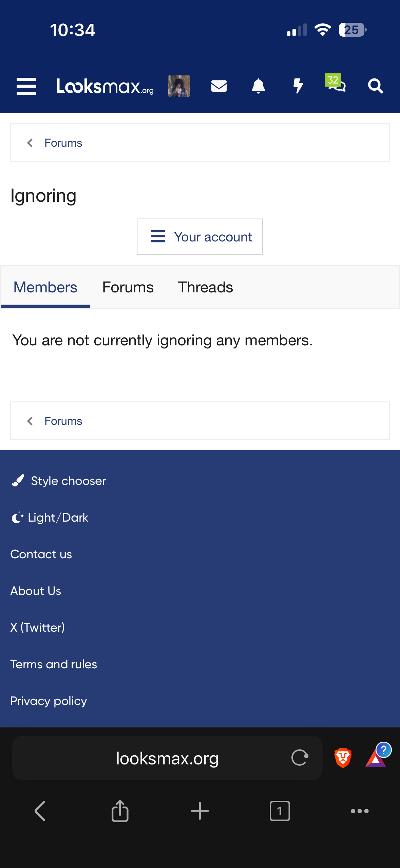Image resolution: width=400 pixels, height=868 pixels.
Task: Tap the looksmax.org address bar
Action: click(167, 758)
